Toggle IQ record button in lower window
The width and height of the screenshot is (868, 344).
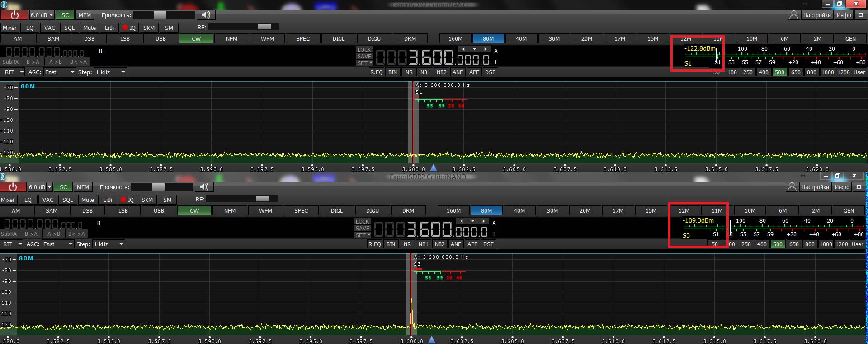127,200
